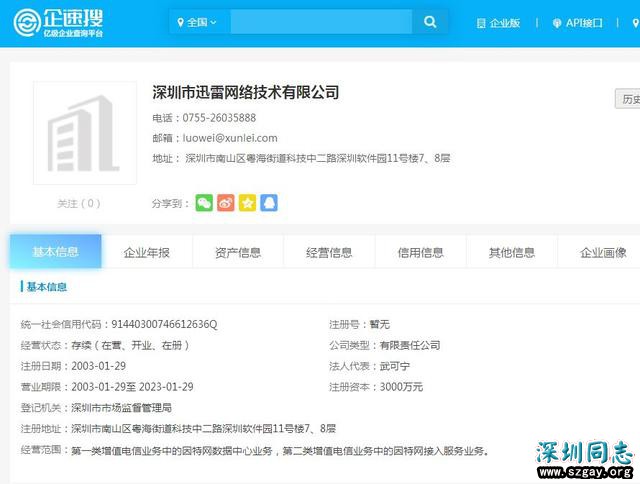Click the location pin icon next to 全国
The width and height of the screenshot is (640, 484).
[180, 22]
